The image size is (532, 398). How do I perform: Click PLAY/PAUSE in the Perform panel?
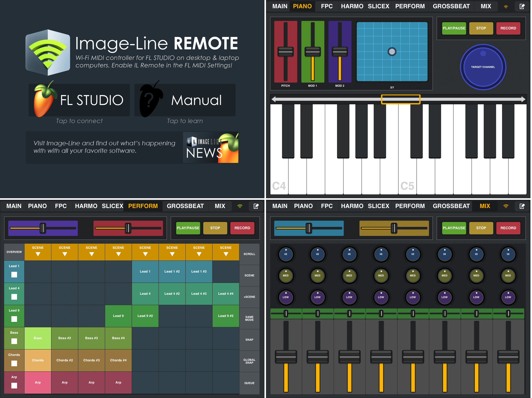click(x=188, y=228)
